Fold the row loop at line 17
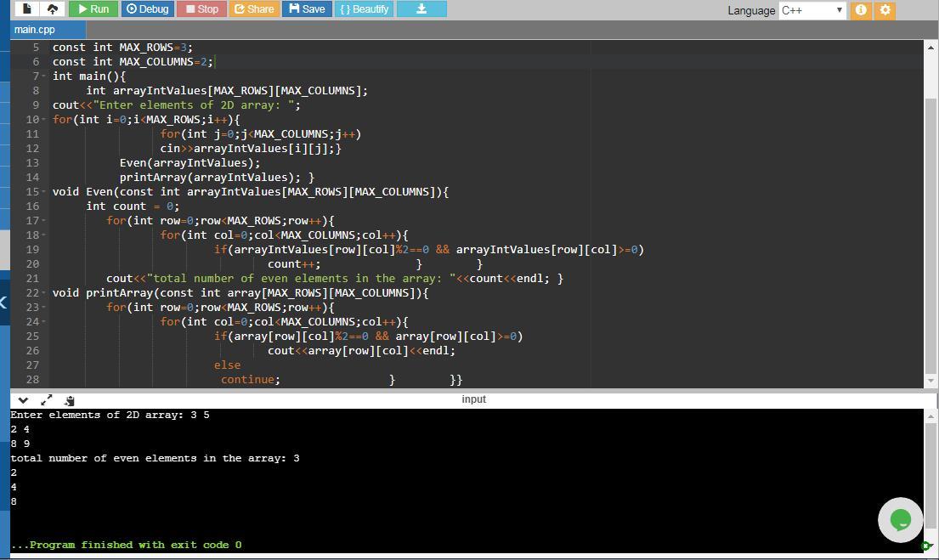The height and width of the screenshot is (560, 939). 43,220
